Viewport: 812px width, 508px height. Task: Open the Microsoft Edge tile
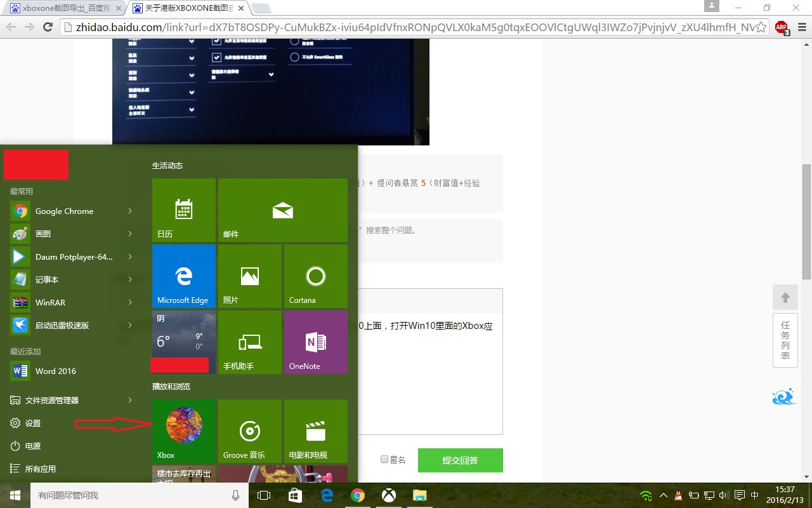click(x=184, y=276)
